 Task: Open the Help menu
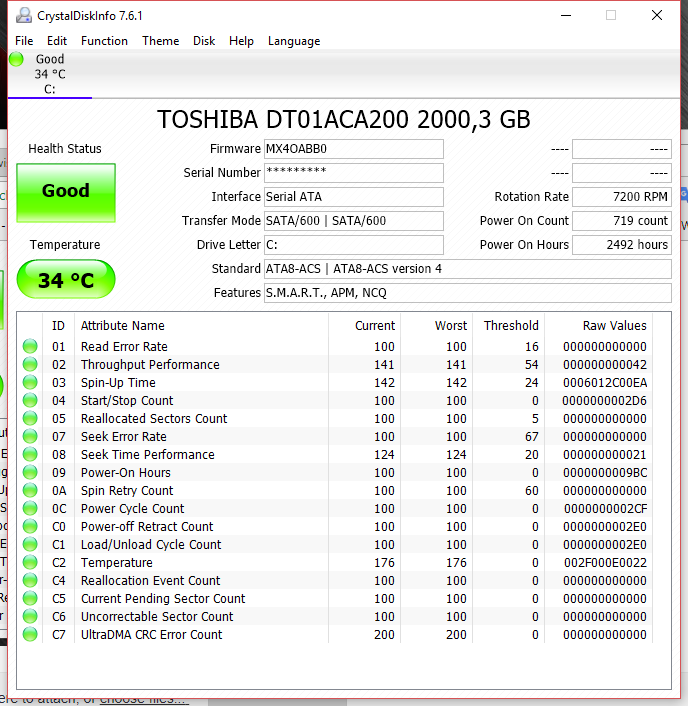click(x=241, y=41)
